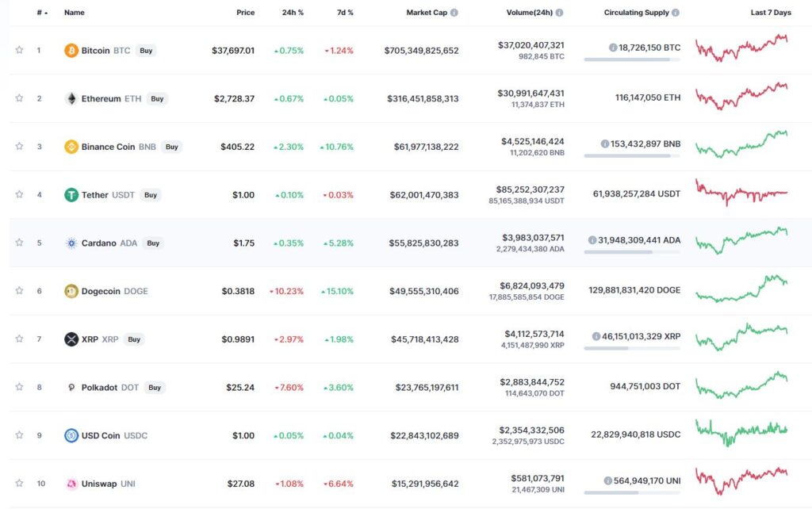The height and width of the screenshot is (509, 812).
Task: Click the Uniswap logo icon
Action: click(71, 484)
